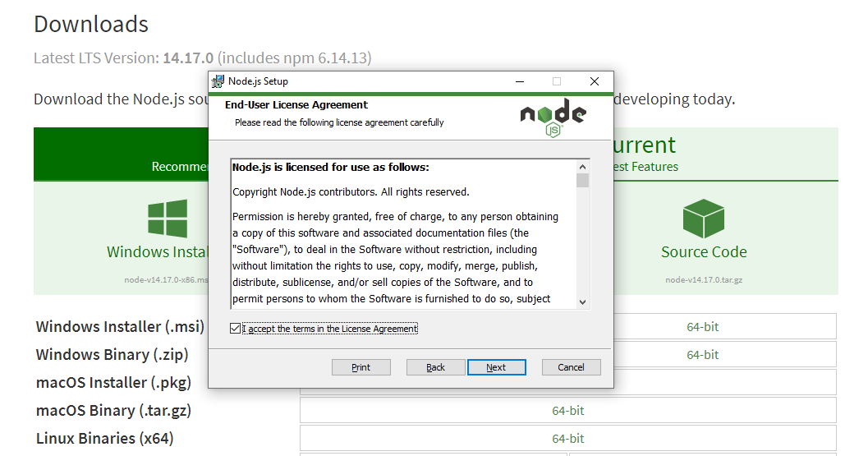Click the Node.js is licensed for use heading
The height and width of the screenshot is (456, 868).
tap(330, 168)
